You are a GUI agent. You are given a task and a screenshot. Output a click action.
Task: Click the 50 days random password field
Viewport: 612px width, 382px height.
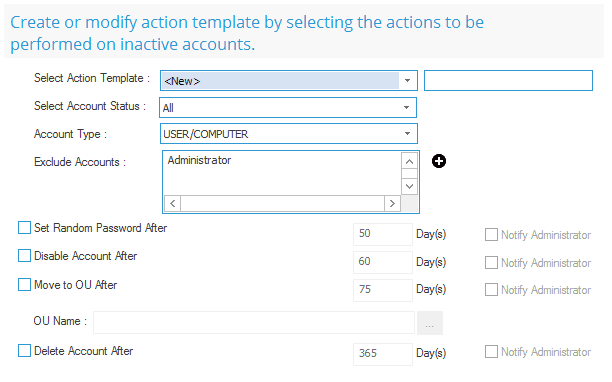tap(382, 234)
